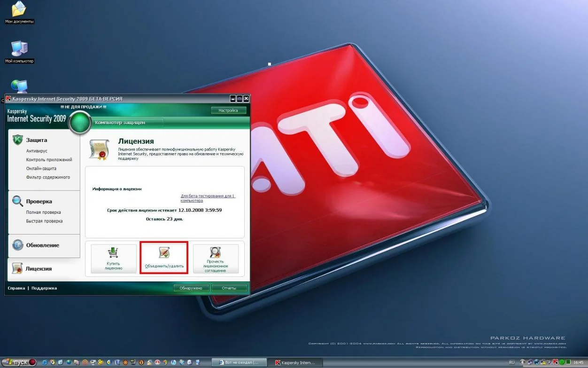The height and width of the screenshot is (368, 588).
Task: Open Прочесть лицензионное соглашение
Action: pos(216,258)
